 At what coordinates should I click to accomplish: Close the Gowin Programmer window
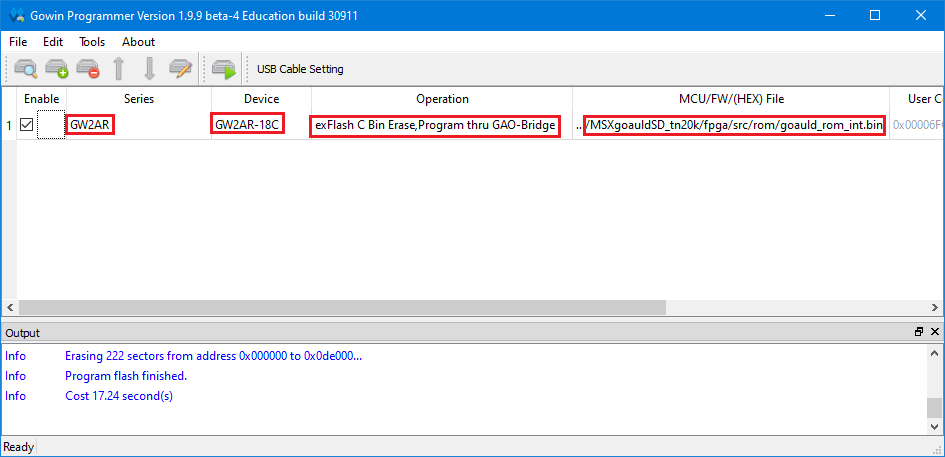click(x=921, y=16)
